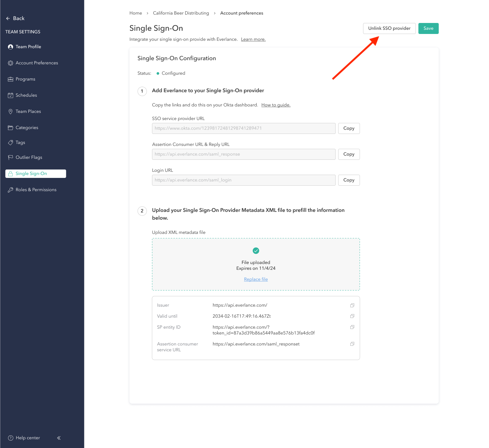Open Outlier Flags page

tap(29, 158)
